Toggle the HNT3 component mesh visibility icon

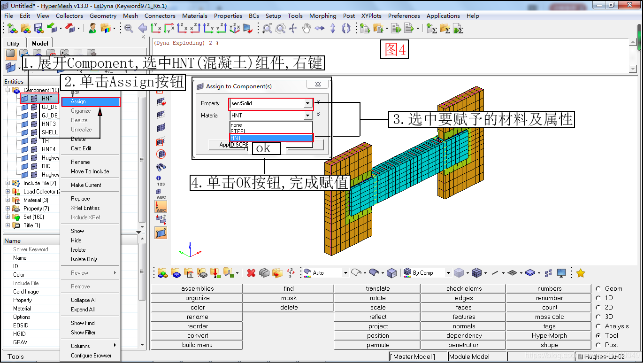pos(34,124)
